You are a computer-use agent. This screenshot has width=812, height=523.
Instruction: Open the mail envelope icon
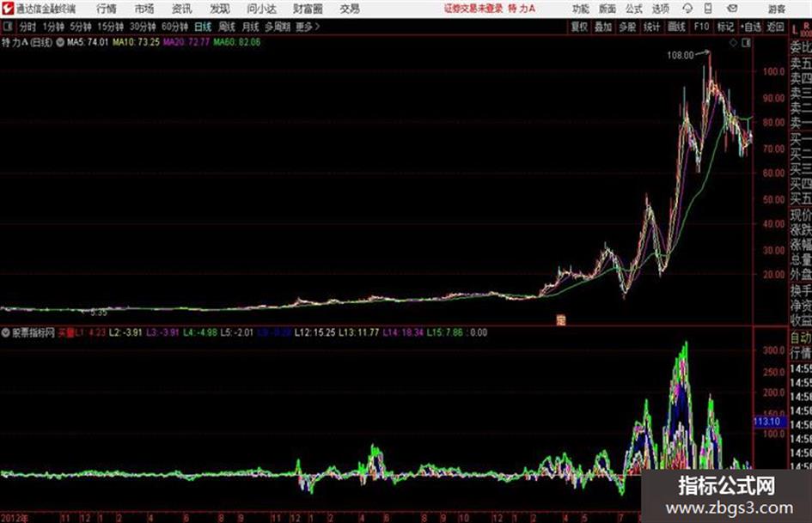pyautogui.click(x=732, y=9)
